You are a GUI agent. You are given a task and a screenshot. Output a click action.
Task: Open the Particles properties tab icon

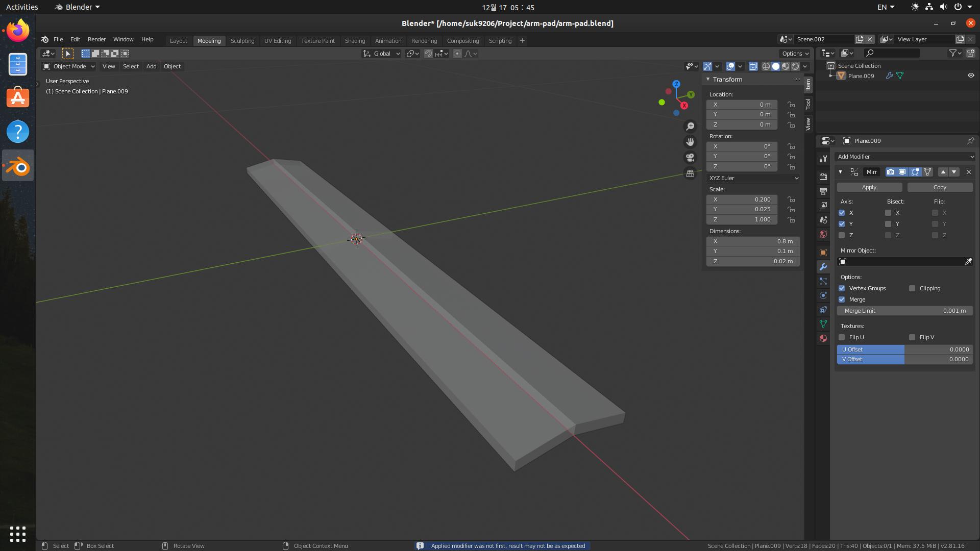[823, 281]
